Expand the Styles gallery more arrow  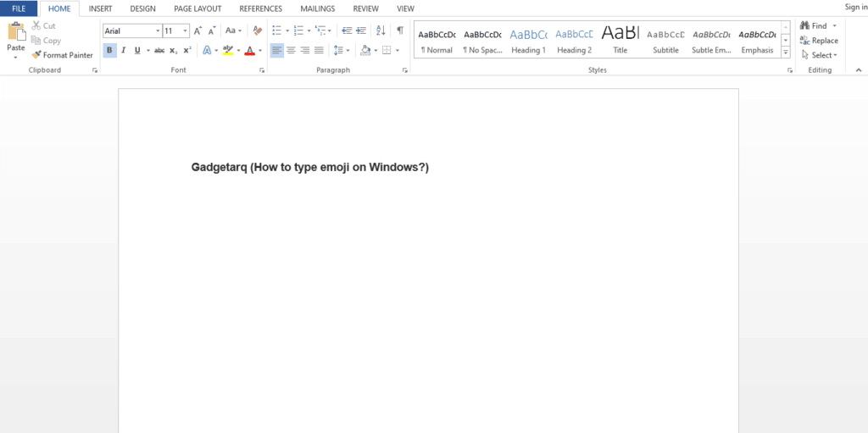click(785, 53)
